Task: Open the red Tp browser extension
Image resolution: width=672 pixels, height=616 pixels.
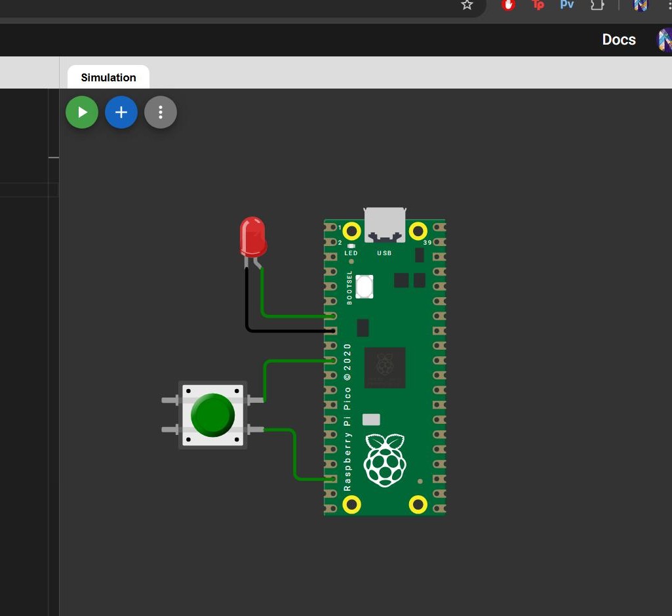Action: (x=538, y=5)
